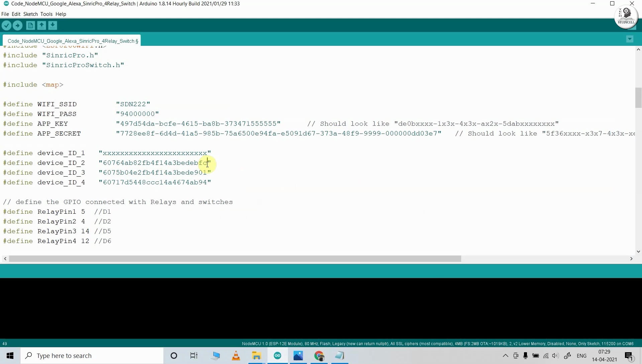The height and width of the screenshot is (364, 642).
Task: Click the scroll right arrow
Action: pyautogui.click(x=631, y=259)
